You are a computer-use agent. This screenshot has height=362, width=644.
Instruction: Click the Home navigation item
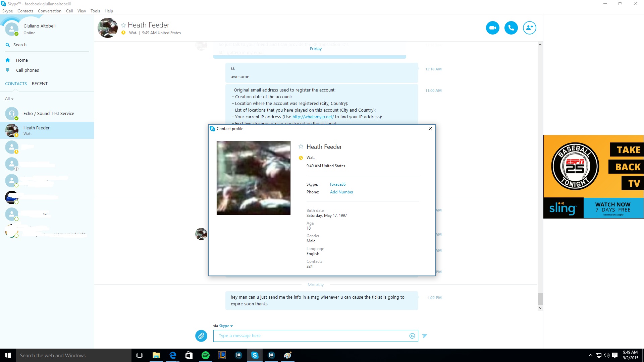coord(22,60)
